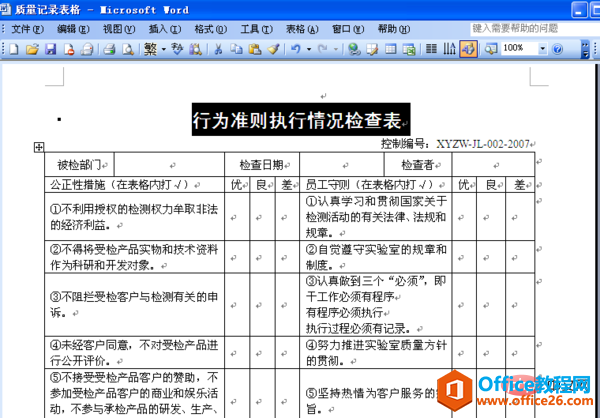600x418 pixels.
Task: Click row ④未经客户同意 text
Action: pos(134,353)
